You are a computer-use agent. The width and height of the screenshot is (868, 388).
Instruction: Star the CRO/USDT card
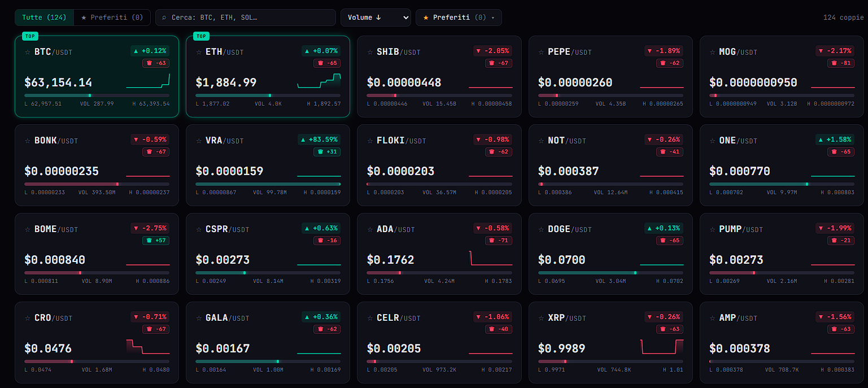[x=28, y=318]
